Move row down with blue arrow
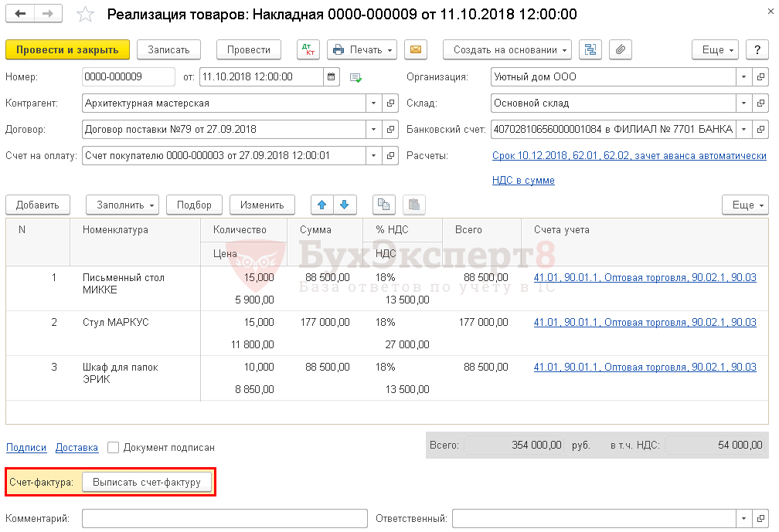 tap(344, 205)
